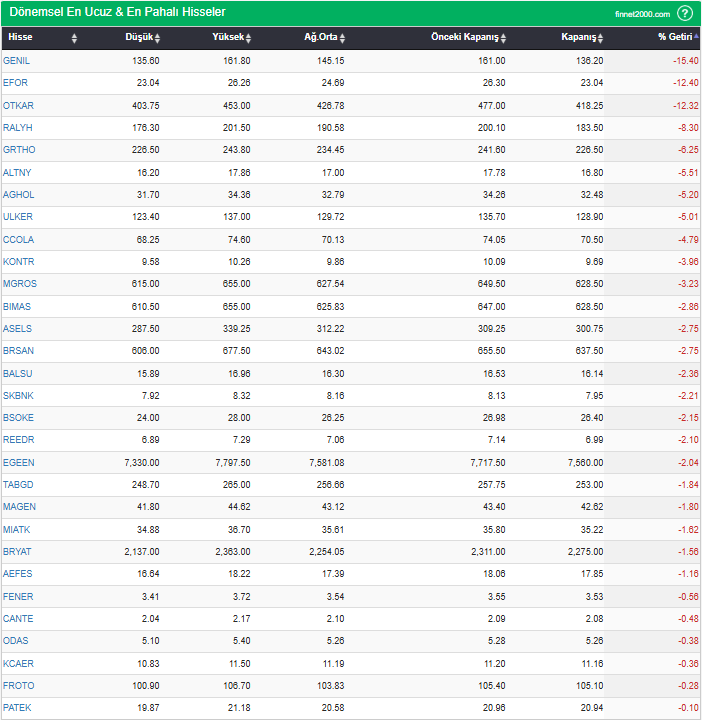Click the Hisse column header
702x722 pixels.
click(x=21, y=38)
